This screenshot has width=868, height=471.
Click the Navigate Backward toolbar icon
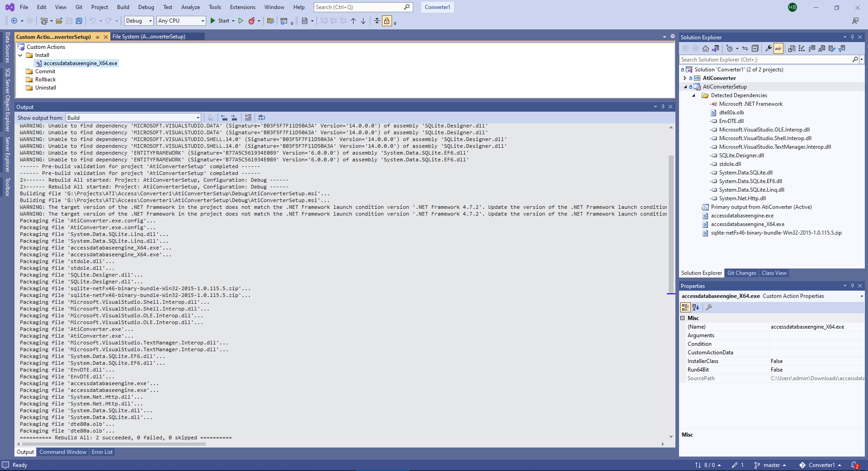pos(14,21)
